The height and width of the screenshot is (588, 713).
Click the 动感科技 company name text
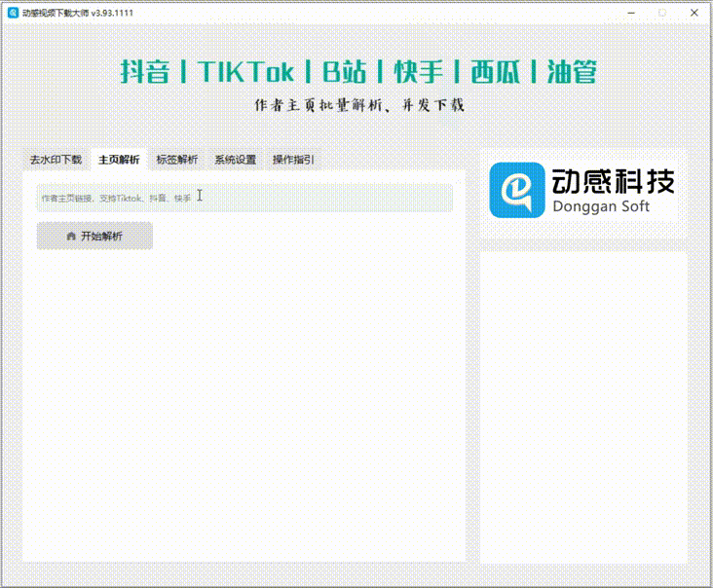(x=613, y=181)
